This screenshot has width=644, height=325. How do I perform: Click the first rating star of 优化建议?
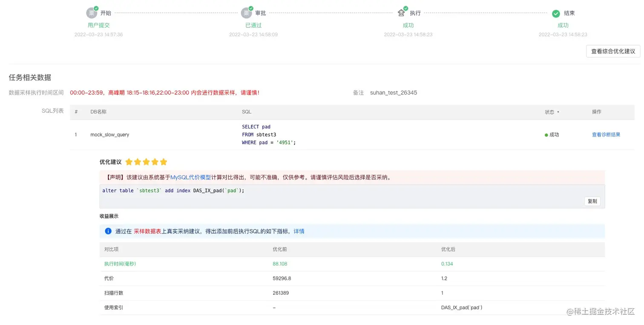[x=129, y=162]
